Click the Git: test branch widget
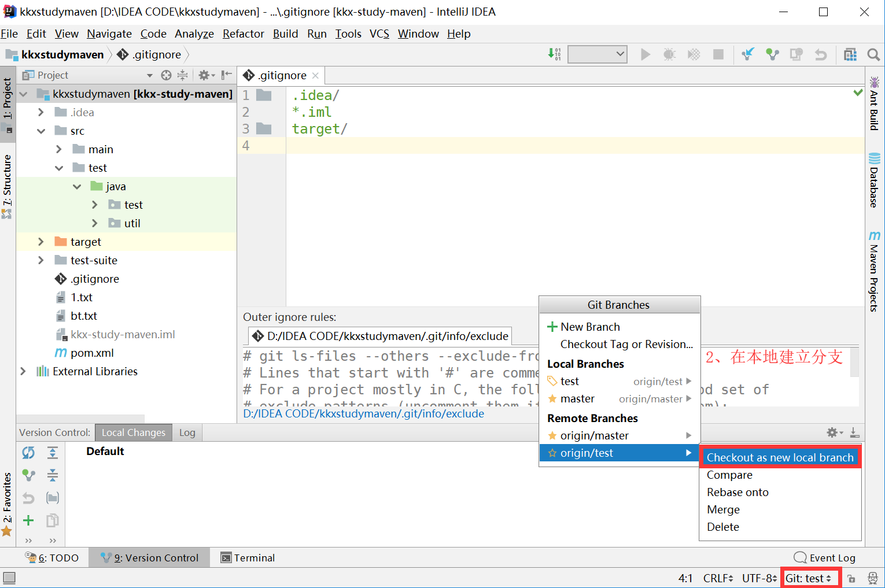This screenshot has height=588, width=885. (x=809, y=578)
